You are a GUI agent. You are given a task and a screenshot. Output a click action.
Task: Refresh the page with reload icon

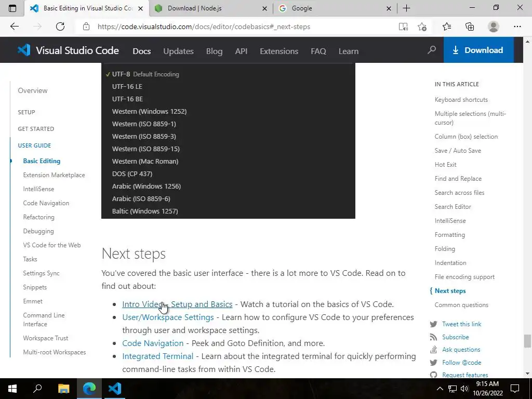(x=60, y=26)
